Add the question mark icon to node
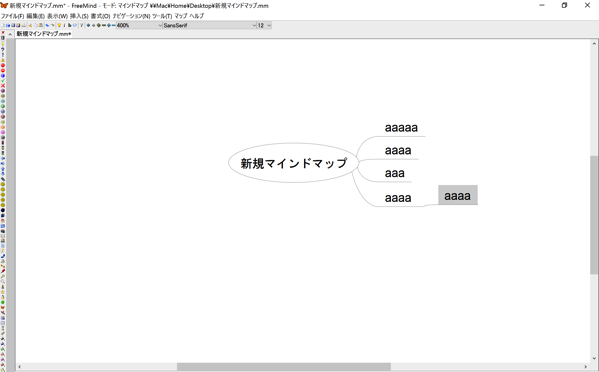The height and width of the screenshot is (372, 599). coord(3,49)
